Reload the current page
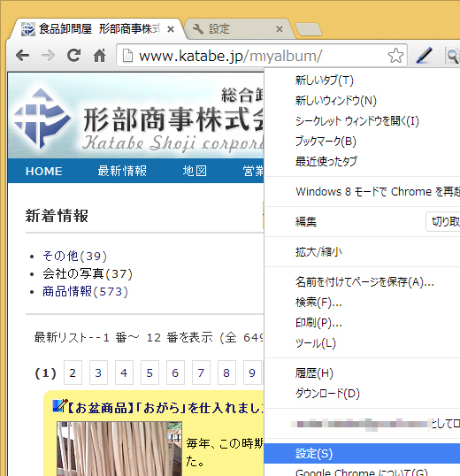This screenshot has width=460, height=476. (73, 56)
